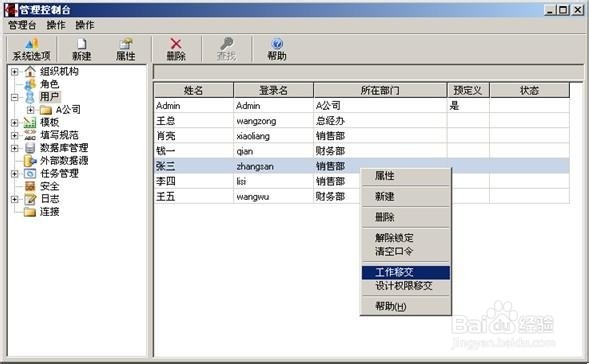Viewport: 589px width, 364px height.
Task: Choose 属性 in the context menu
Action: tap(406, 176)
